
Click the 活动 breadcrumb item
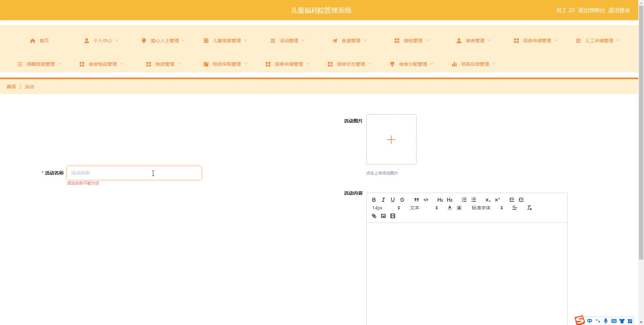(x=30, y=87)
